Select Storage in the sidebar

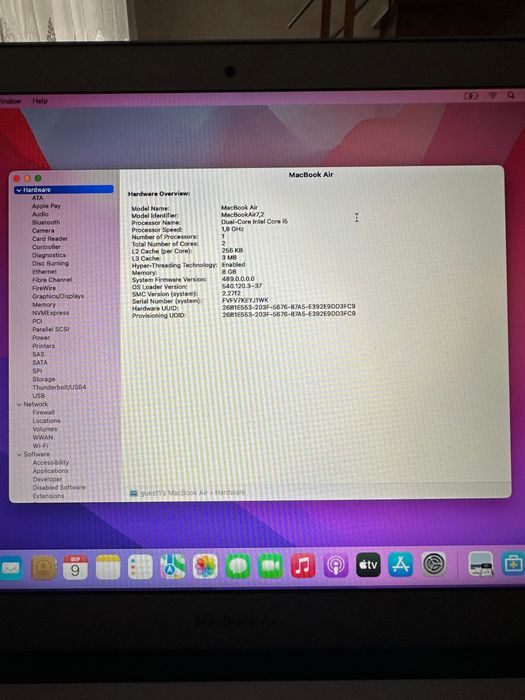tap(44, 379)
